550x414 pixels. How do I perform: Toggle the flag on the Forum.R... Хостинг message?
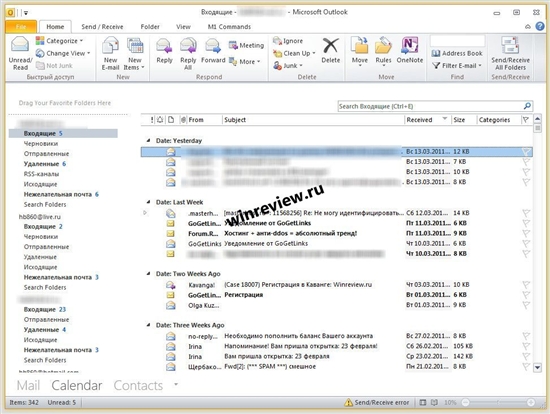[525, 234]
